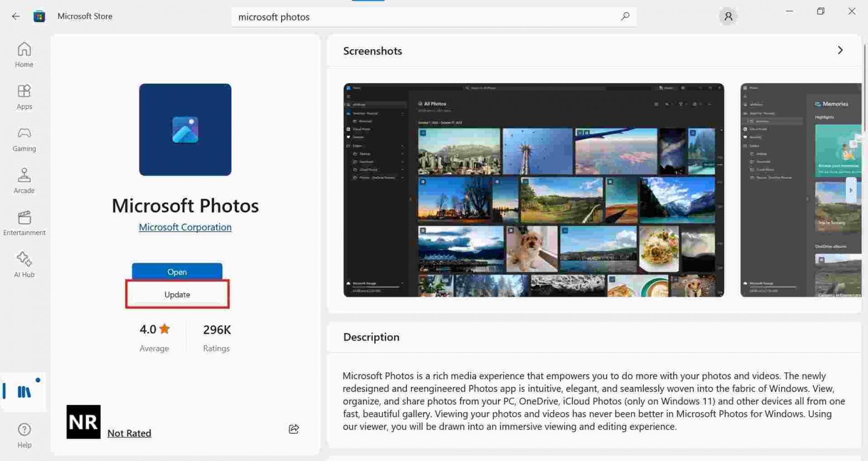Open the Help section
The width and height of the screenshot is (868, 461).
(x=24, y=435)
